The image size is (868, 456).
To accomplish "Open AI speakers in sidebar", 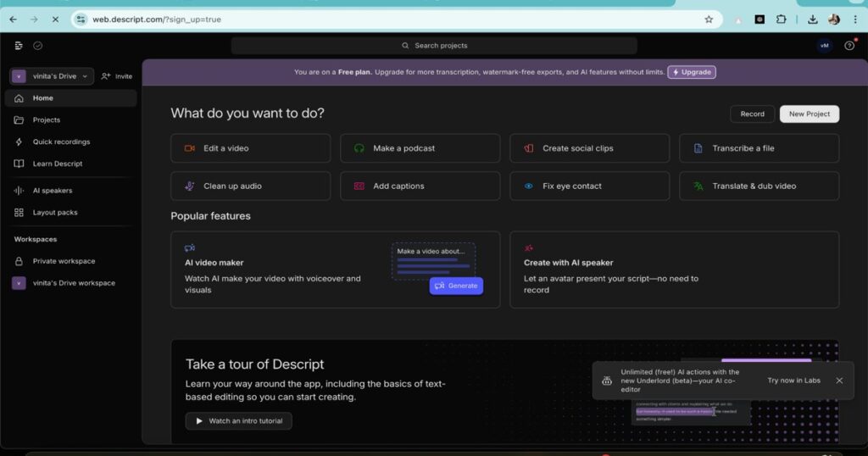I will (x=70, y=191).
